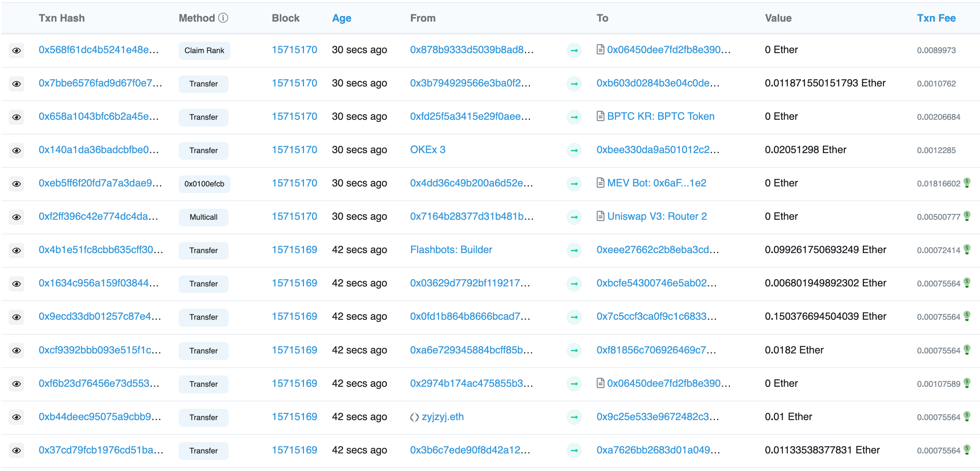The height and width of the screenshot is (471, 980).
Task: Click green gas savings icon next to fee 0.01816602
Action: [x=967, y=183]
